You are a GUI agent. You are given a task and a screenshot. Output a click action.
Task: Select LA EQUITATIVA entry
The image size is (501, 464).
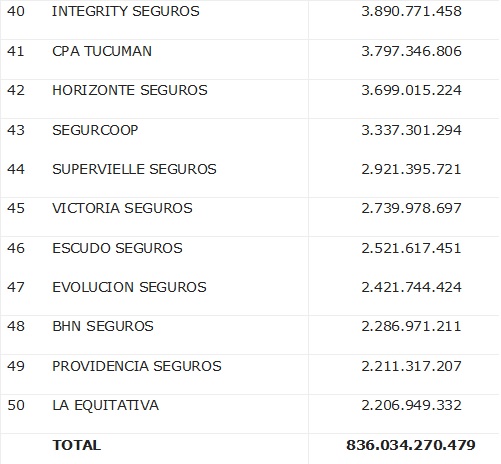tap(105, 406)
